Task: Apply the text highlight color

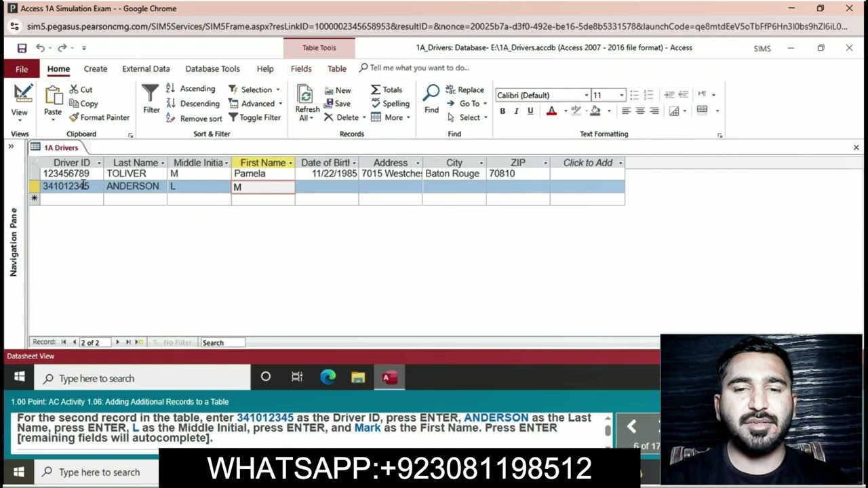Action: coord(576,111)
